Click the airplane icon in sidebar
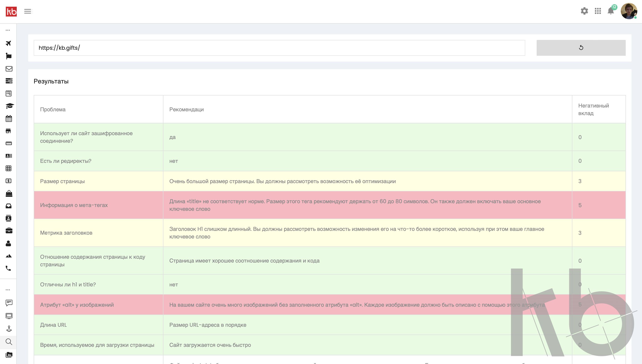 coord(8,43)
